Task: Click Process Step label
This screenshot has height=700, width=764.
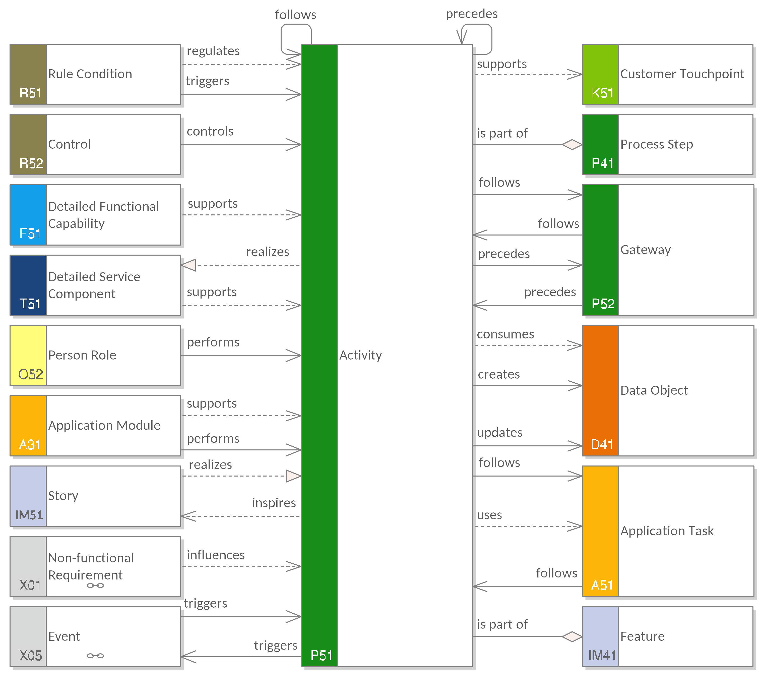Action: [x=657, y=144]
